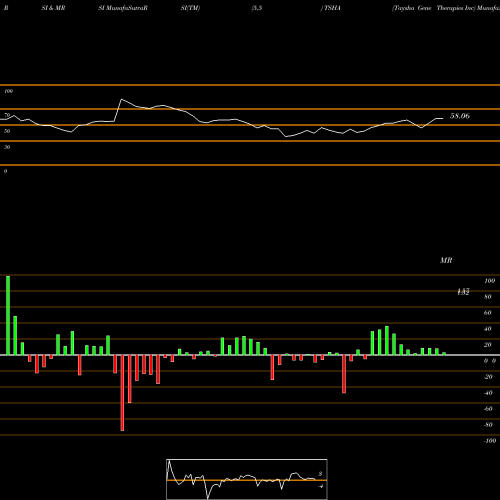Click the MR axis label 80

(x=488, y=297)
